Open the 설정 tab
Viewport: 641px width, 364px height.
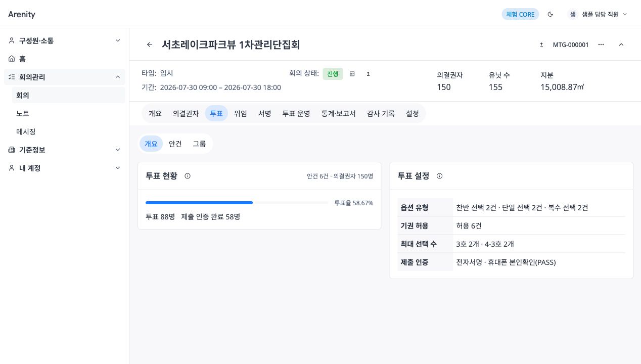pos(413,113)
